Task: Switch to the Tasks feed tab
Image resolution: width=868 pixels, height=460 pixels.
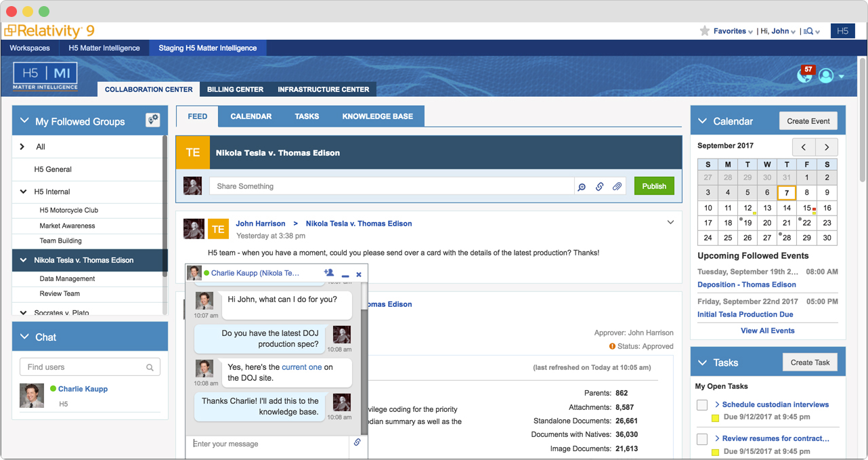Action: point(307,117)
